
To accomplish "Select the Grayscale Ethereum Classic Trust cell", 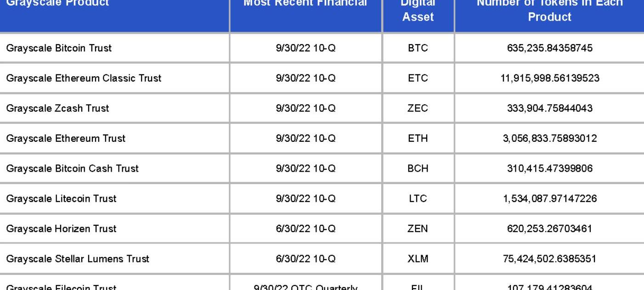I will click(84, 78).
